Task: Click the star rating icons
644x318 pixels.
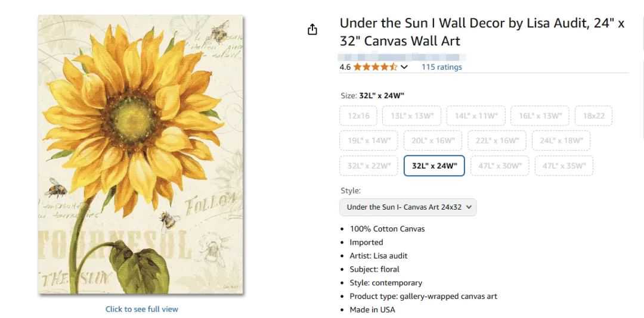Action: (x=375, y=67)
